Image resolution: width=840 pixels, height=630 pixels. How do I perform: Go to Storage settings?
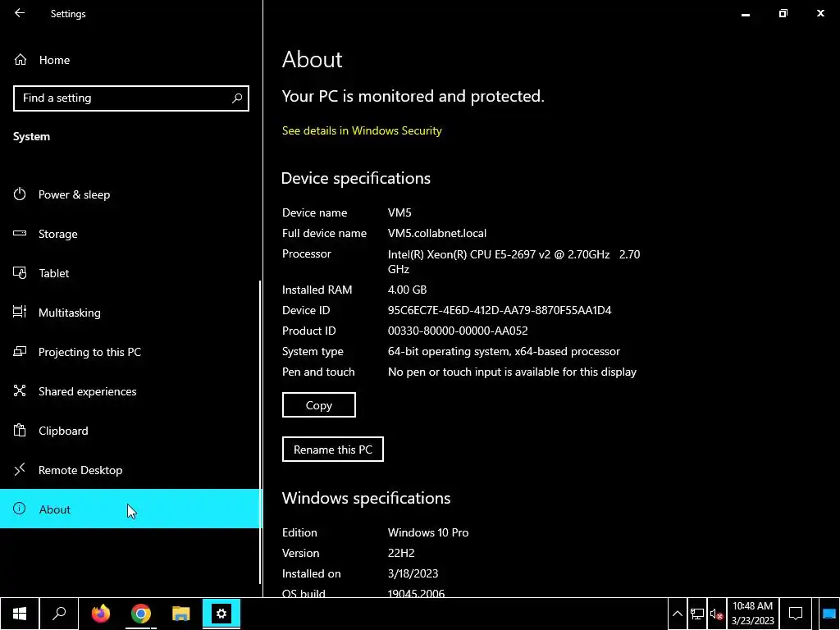click(130, 234)
